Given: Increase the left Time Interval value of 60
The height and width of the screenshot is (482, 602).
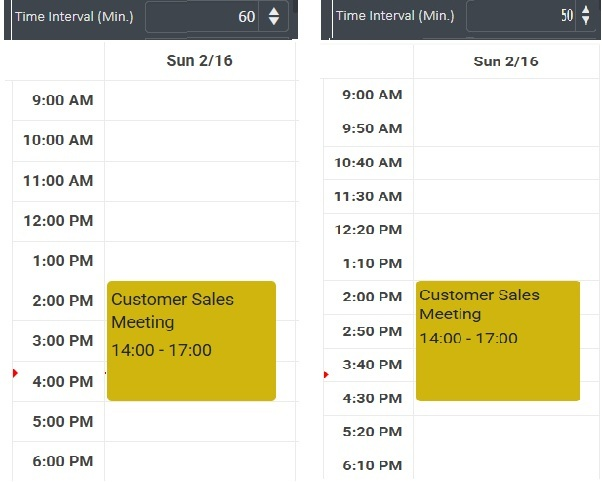Looking at the screenshot, I should coord(274,11).
